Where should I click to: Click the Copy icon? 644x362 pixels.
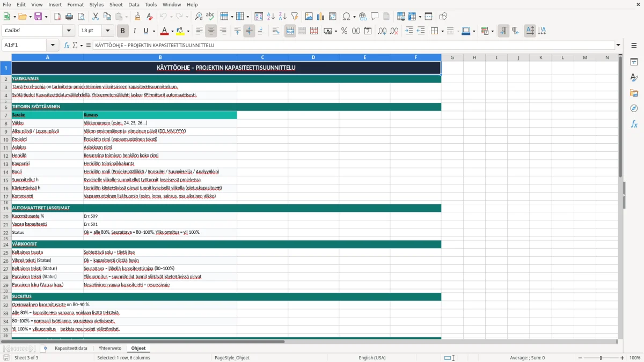tap(107, 17)
